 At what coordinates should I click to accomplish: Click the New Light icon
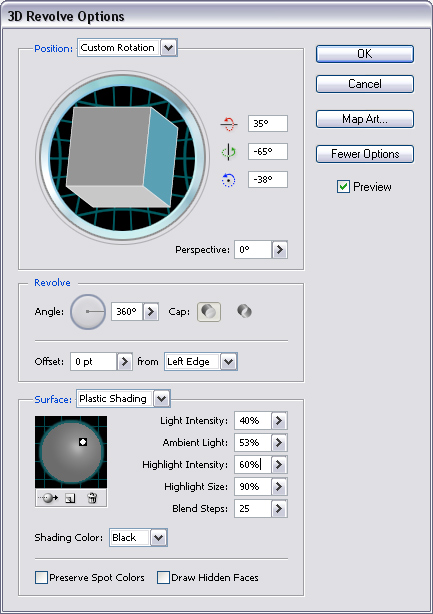click(x=70, y=498)
